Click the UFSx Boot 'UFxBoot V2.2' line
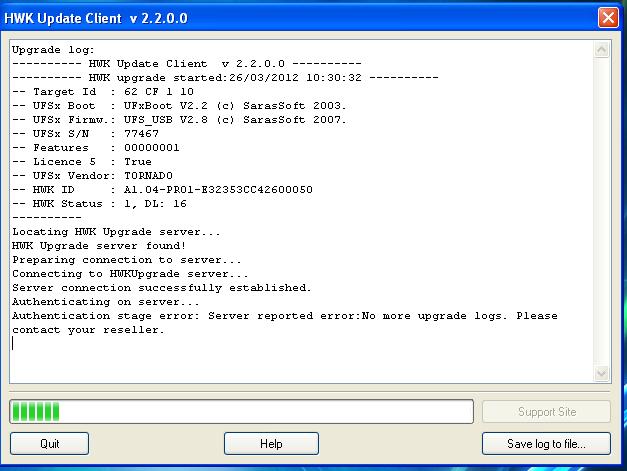This screenshot has height=471, width=627. pyautogui.click(x=179, y=106)
